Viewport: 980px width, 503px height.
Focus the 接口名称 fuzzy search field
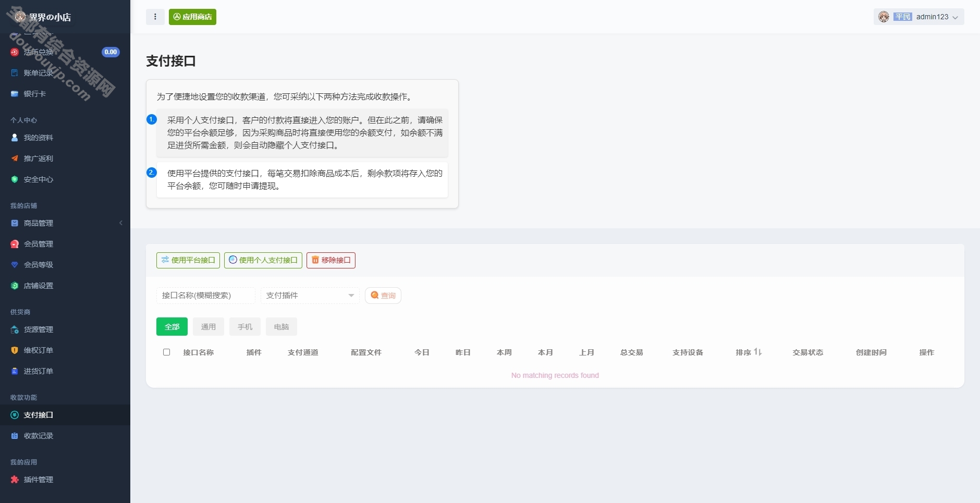(206, 296)
